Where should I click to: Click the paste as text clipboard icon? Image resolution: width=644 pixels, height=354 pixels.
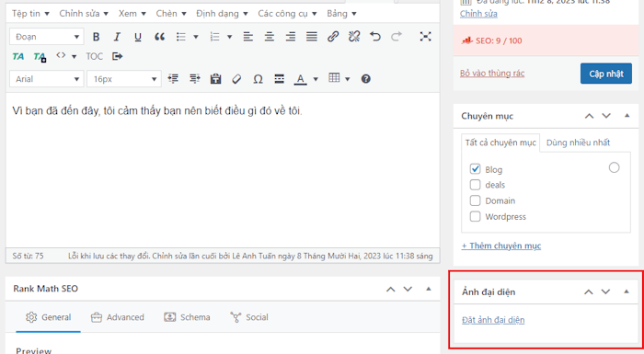tap(215, 79)
